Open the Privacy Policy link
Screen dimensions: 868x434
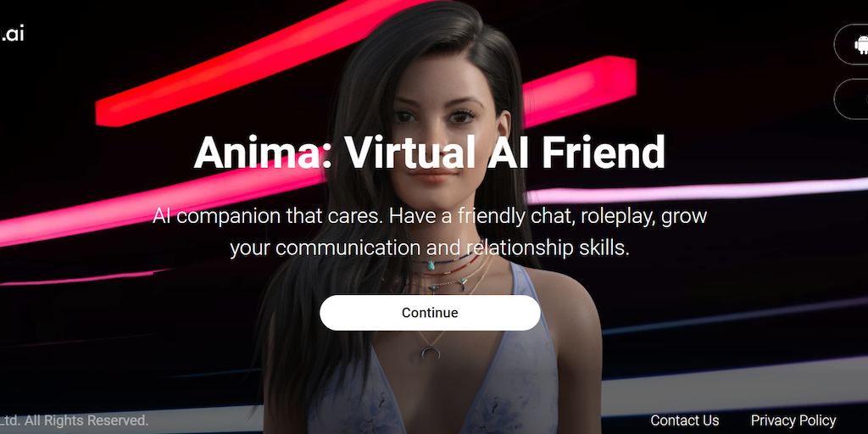click(793, 420)
